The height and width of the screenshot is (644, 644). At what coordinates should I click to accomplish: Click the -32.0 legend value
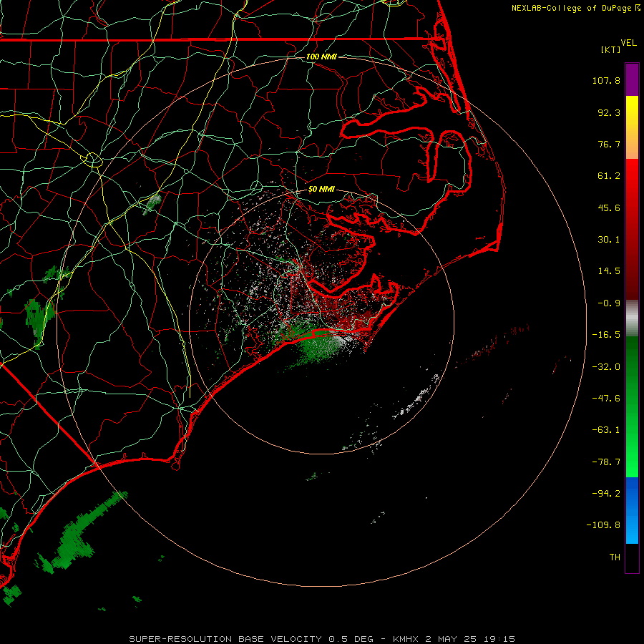click(x=606, y=367)
